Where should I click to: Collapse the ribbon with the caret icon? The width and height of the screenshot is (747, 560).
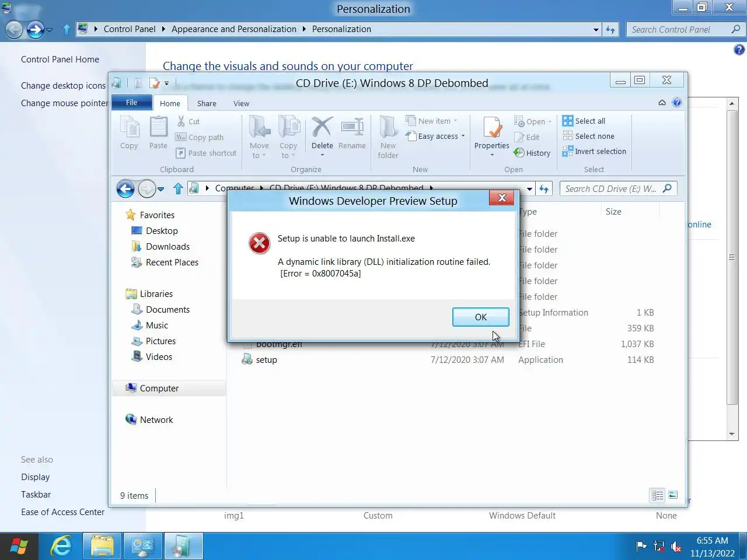662,103
